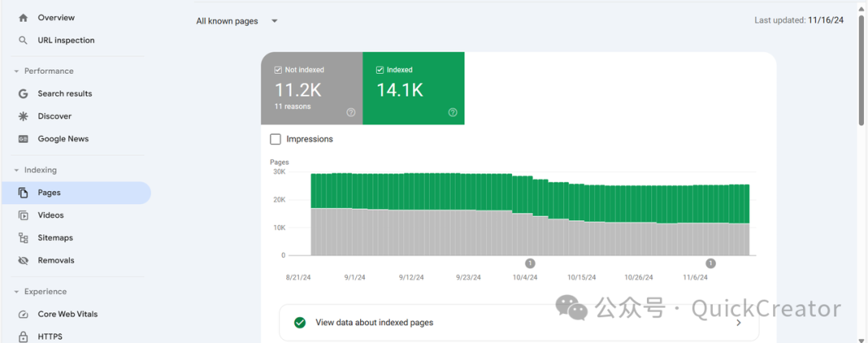868x343 pixels.
Task: Click the Removals icon in sidebar
Action: pyautogui.click(x=23, y=260)
